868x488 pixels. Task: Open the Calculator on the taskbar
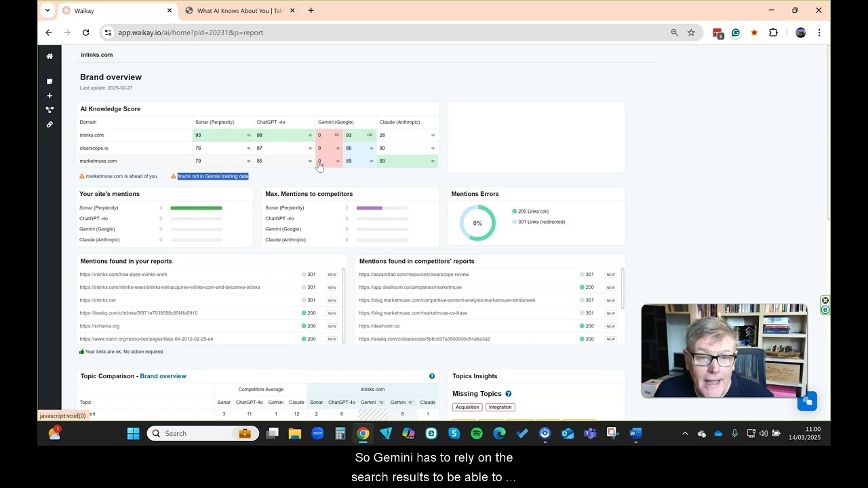point(340,434)
